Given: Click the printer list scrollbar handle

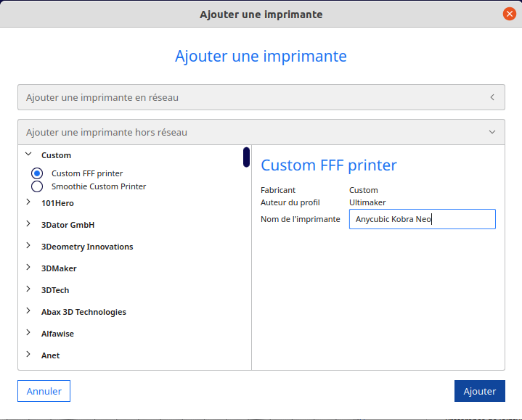Looking at the screenshot, I should (x=247, y=157).
